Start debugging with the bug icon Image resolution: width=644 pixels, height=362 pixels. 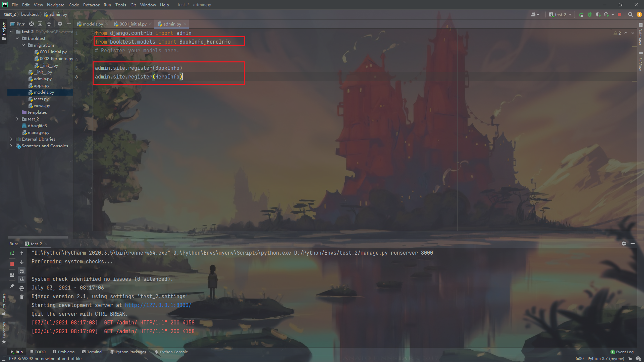590,14
